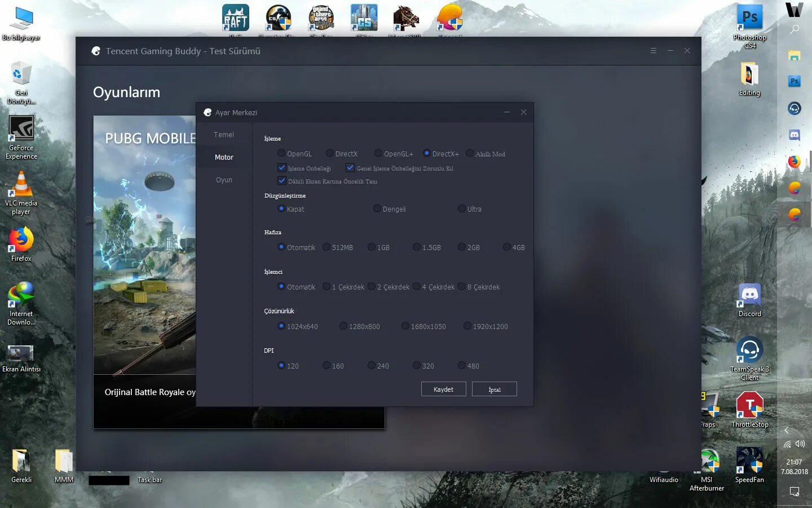Image resolution: width=812 pixels, height=508 pixels.
Task: Open the SpeedFan desktop icon
Action: [750, 465]
